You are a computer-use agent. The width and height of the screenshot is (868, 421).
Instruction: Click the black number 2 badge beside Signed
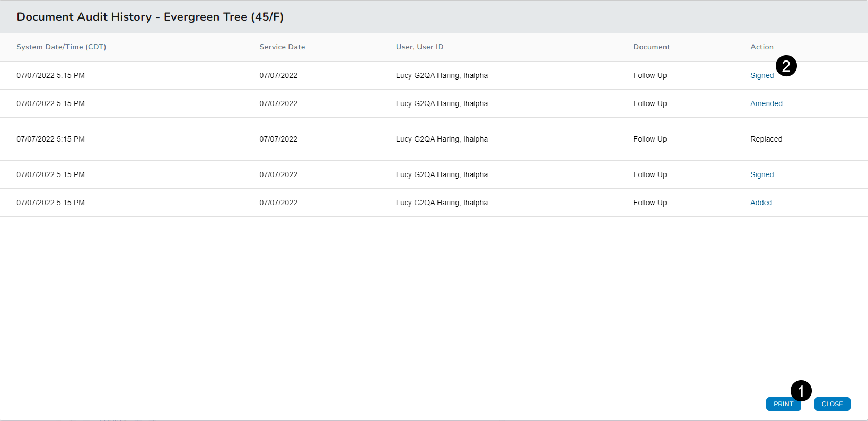(x=786, y=66)
